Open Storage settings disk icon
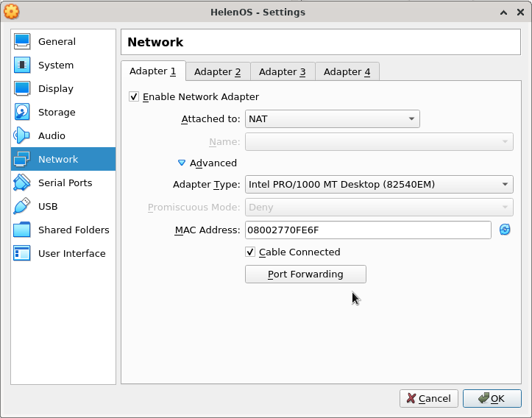Screen dimensions: 532x418 coord(22,113)
